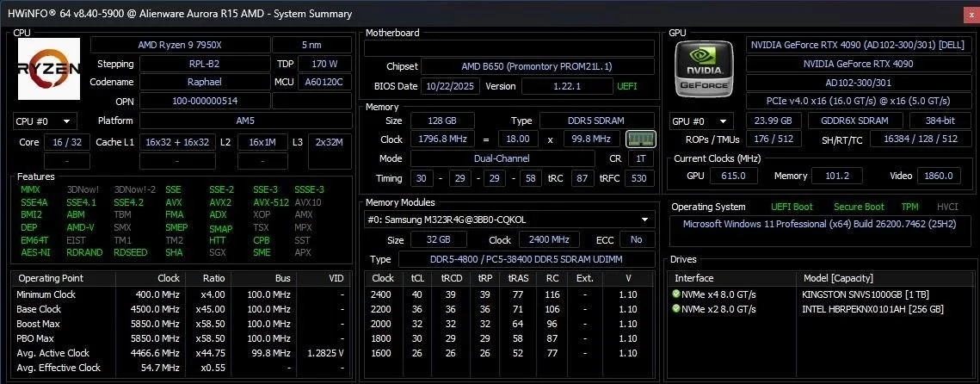Select the Boost Max row

[181, 324]
